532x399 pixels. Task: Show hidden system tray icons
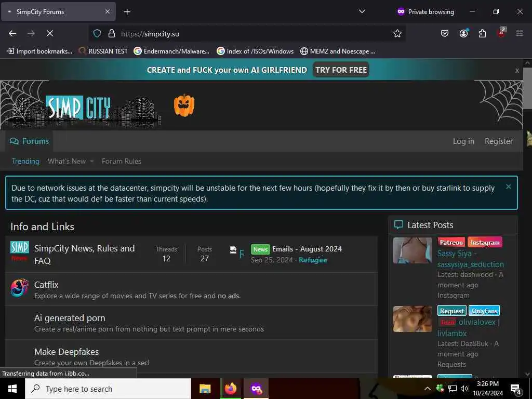[x=428, y=389]
